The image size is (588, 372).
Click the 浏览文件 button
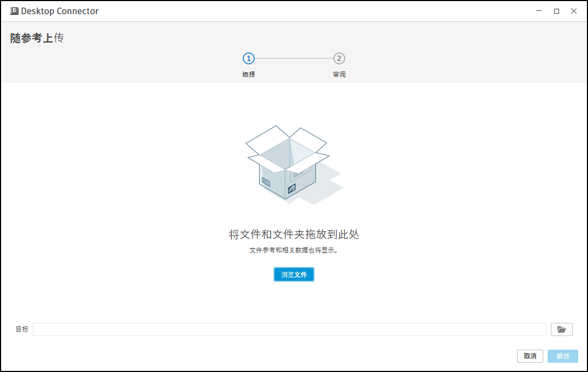point(294,274)
